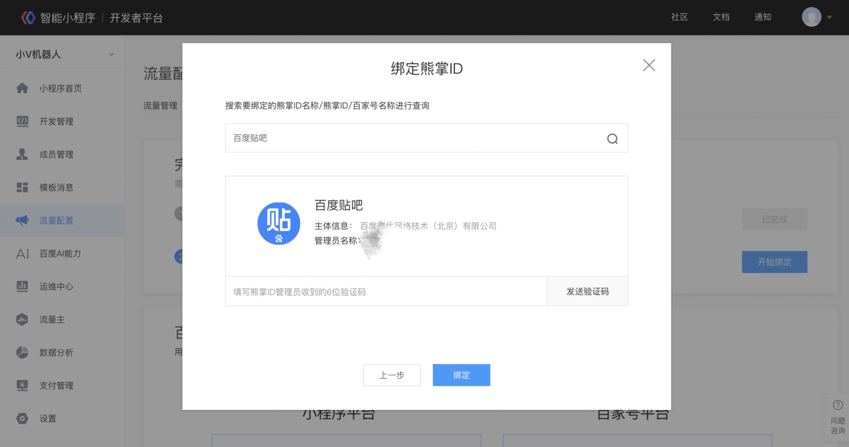
Task: Focus the 6位验证码 input field
Action: (x=386, y=292)
